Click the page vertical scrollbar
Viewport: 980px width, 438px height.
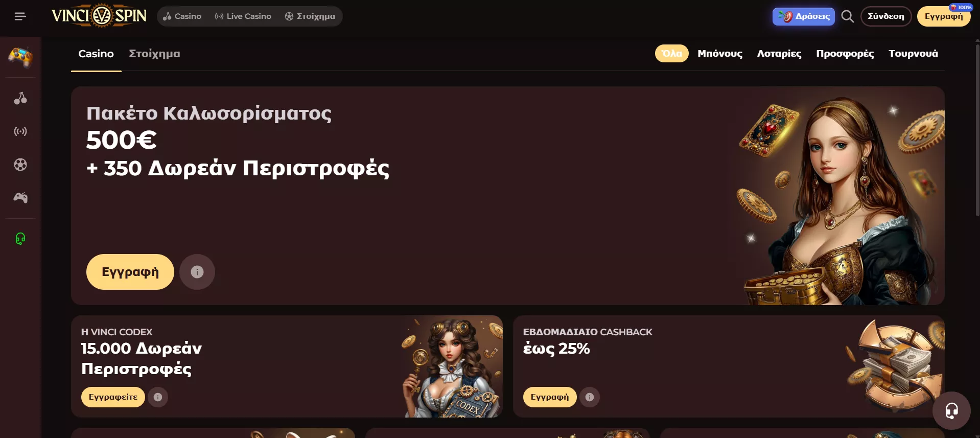click(x=977, y=128)
